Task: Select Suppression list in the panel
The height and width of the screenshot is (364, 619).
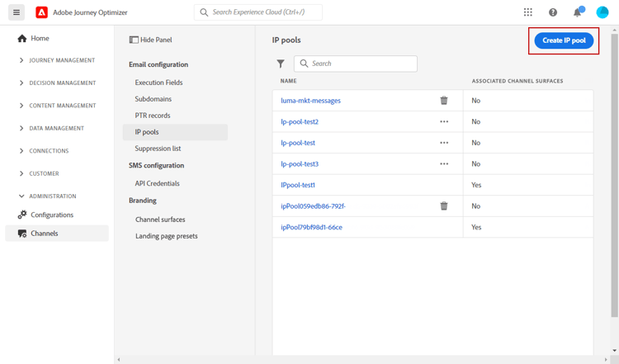Action: click(x=158, y=149)
